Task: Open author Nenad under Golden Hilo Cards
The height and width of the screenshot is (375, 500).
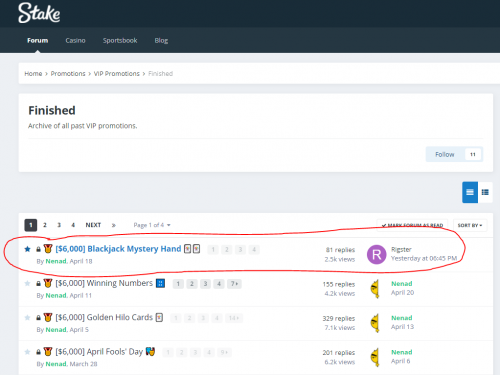Action: 56,330
